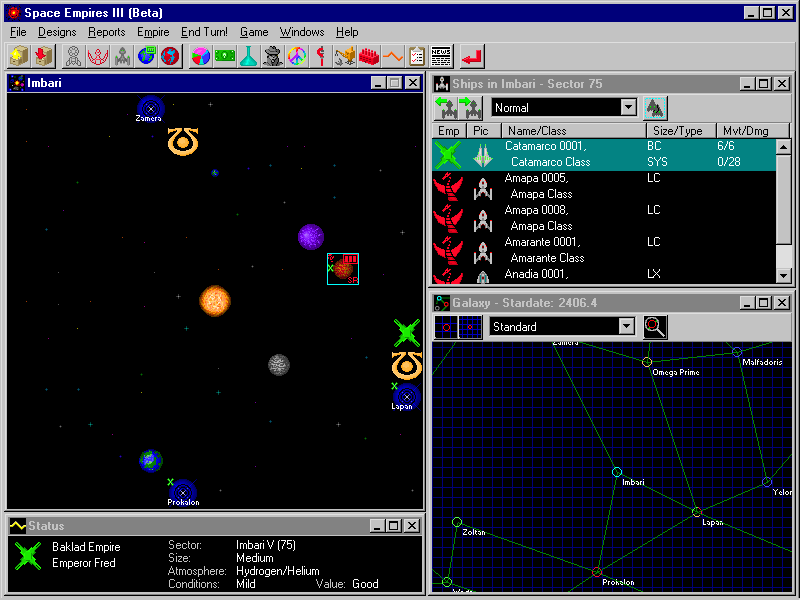
Task: Click ship icon button beside Normal dropdown
Action: click(655, 108)
